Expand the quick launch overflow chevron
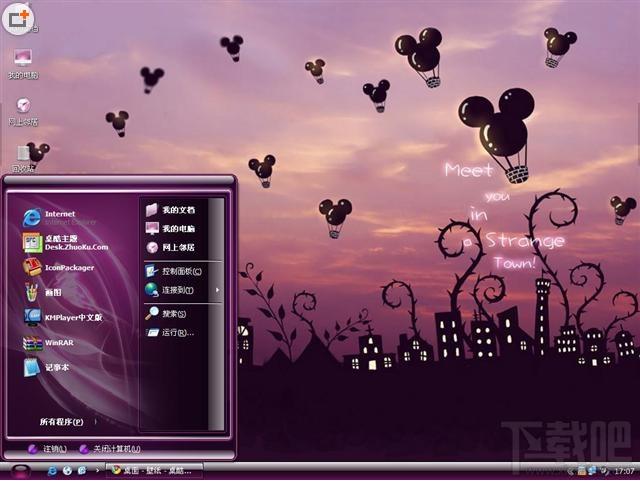Viewport: 640px width, 481px height. (97, 470)
